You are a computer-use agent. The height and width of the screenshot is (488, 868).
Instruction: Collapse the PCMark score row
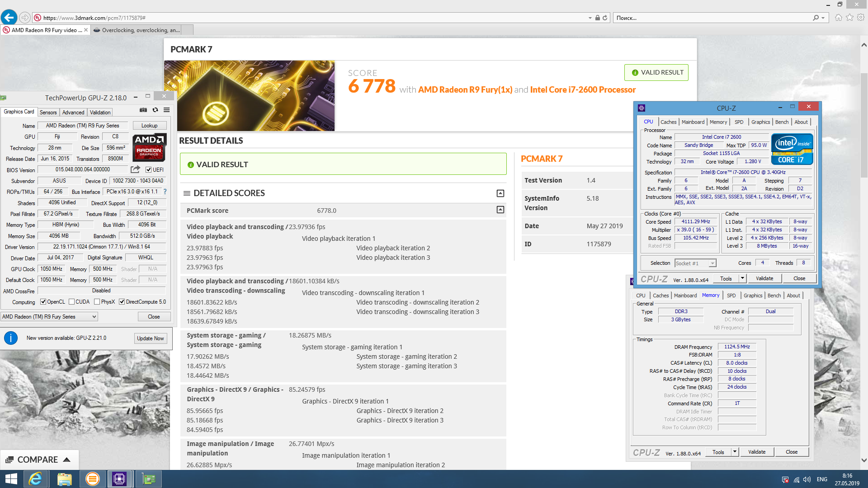(x=500, y=210)
